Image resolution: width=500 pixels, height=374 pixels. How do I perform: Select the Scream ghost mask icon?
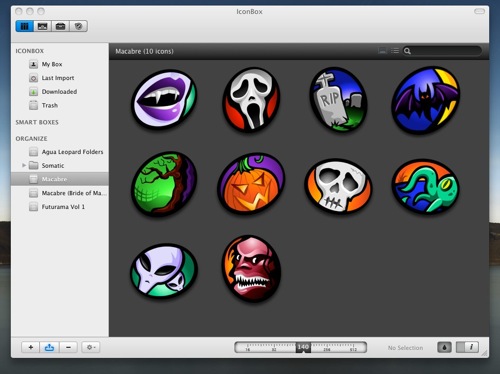(252, 99)
